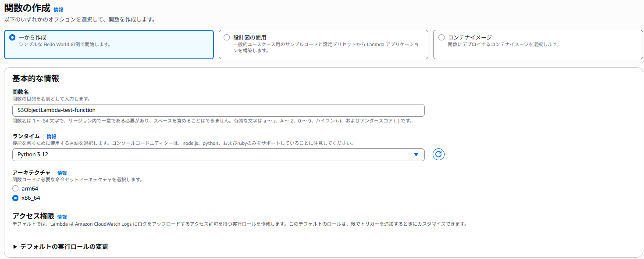Open 情報 link beside 関数の作成 heading
Viewport: 644px width, 259px height.
coord(58,9)
